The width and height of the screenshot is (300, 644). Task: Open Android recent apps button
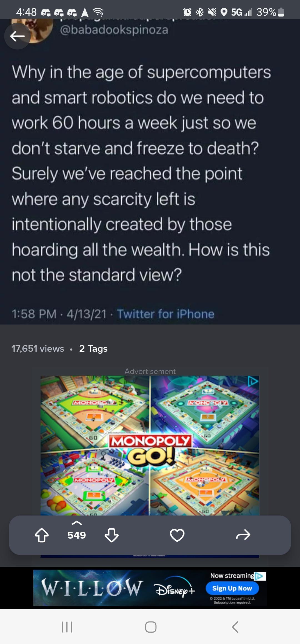67,627
